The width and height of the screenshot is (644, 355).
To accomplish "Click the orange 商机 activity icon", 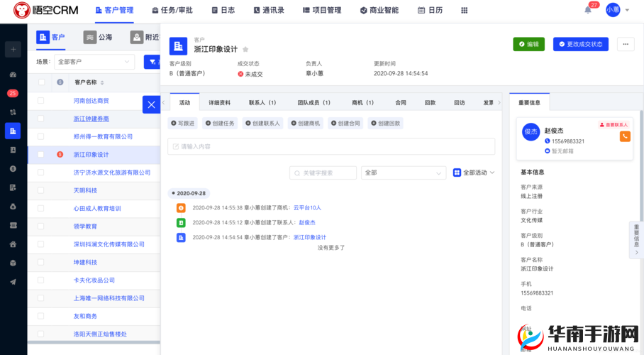I will (x=181, y=208).
